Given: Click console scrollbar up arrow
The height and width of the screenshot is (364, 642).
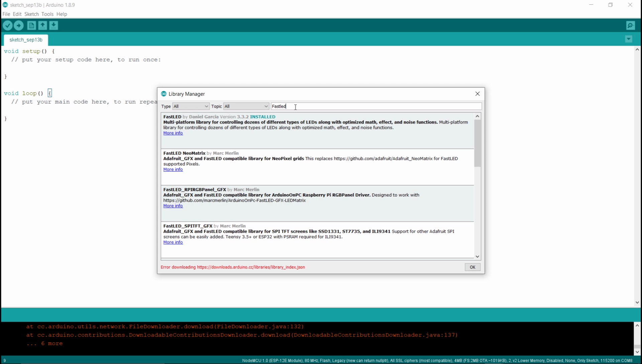Looking at the screenshot, I should tap(637, 326).
